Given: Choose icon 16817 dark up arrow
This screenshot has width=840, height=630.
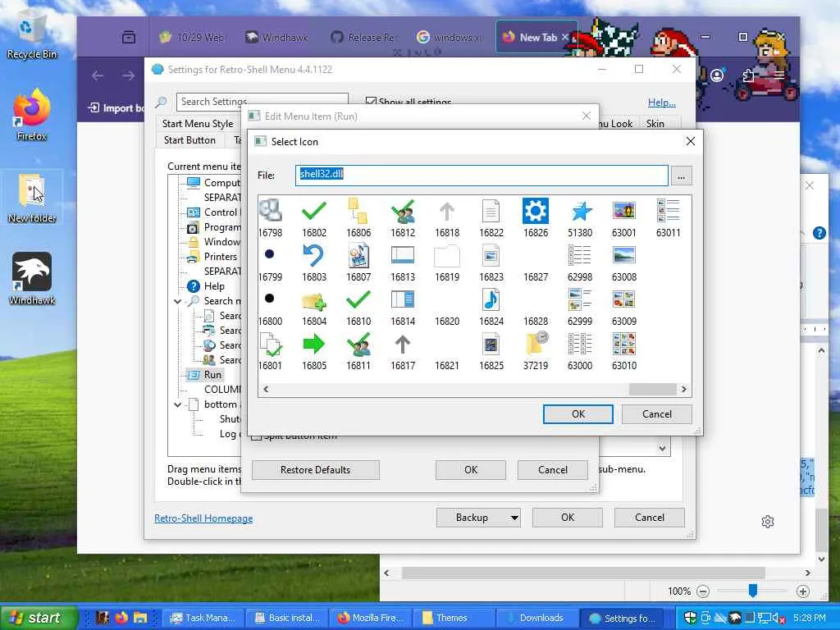Looking at the screenshot, I should 403,344.
